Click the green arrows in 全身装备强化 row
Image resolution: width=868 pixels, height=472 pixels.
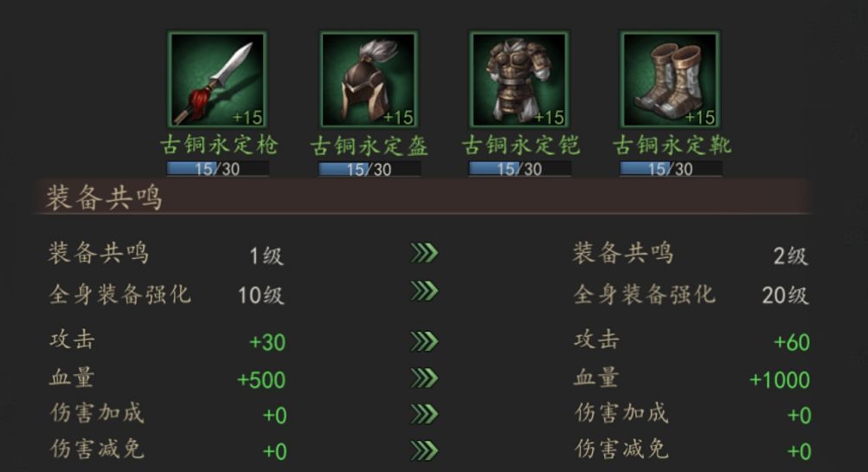tap(425, 291)
